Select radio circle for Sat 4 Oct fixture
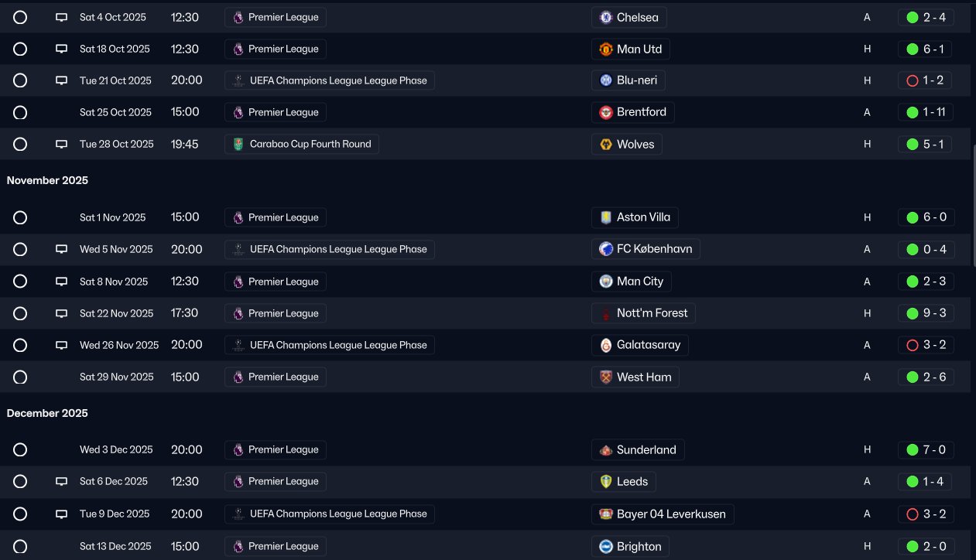 [20, 17]
